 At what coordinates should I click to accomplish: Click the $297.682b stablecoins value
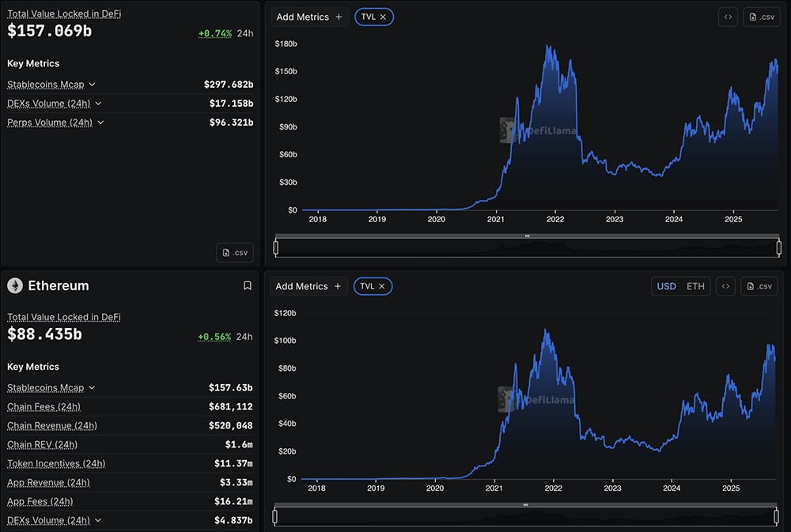[x=229, y=85]
